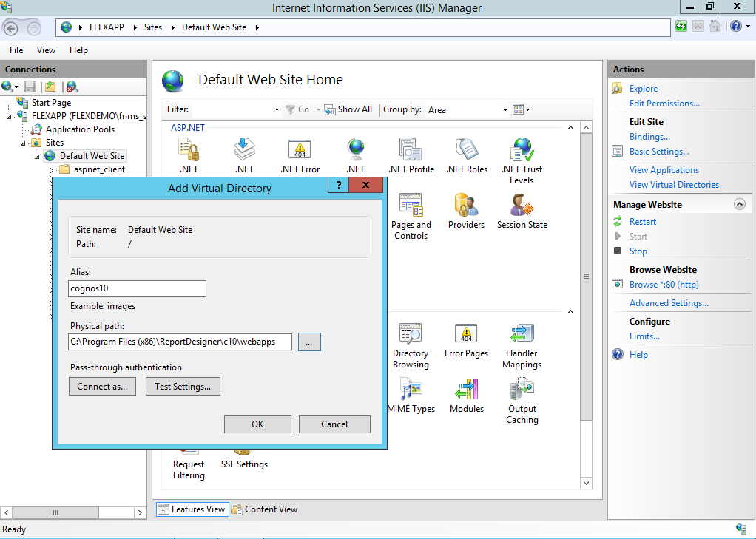The width and height of the screenshot is (756, 539).
Task: Select Application Pools tree item
Action: 80,129
